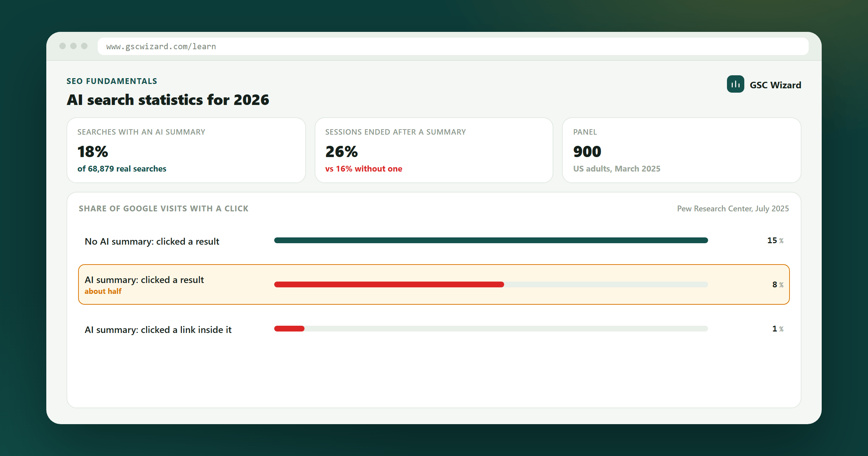
Task: Click 'SESSIONS ENDED AFTER A SUMMARY' label
Action: point(396,132)
